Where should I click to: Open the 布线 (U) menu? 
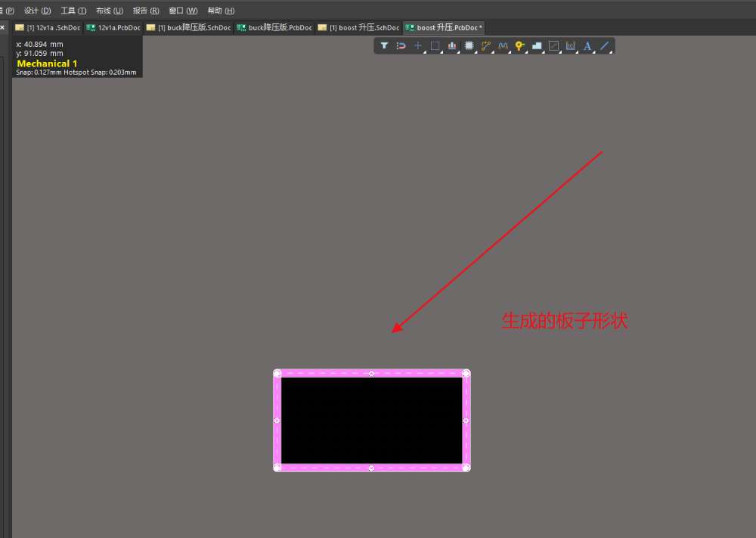tap(110, 11)
